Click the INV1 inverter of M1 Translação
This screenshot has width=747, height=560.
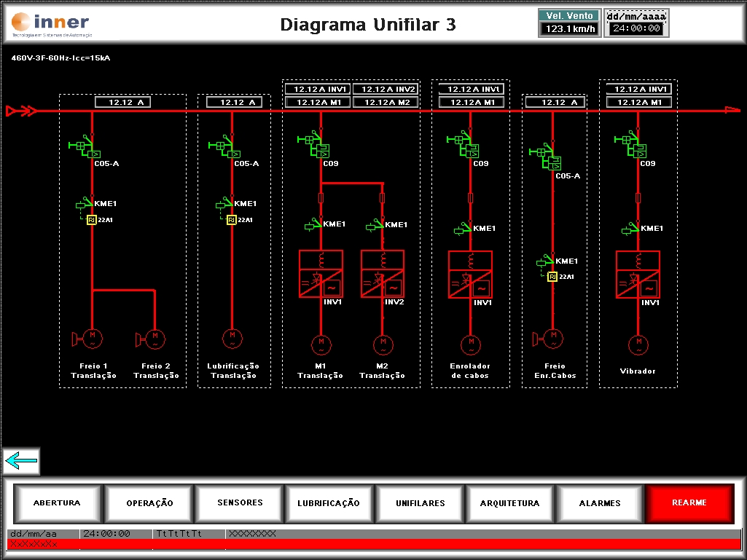point(321,274)
